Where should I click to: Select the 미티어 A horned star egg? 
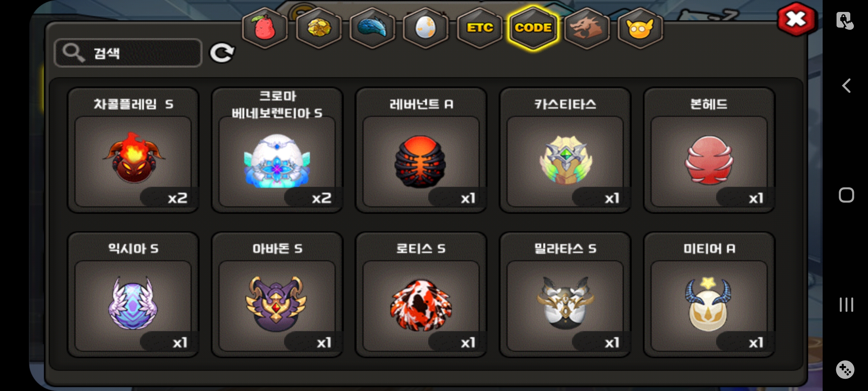pos(709,295)
